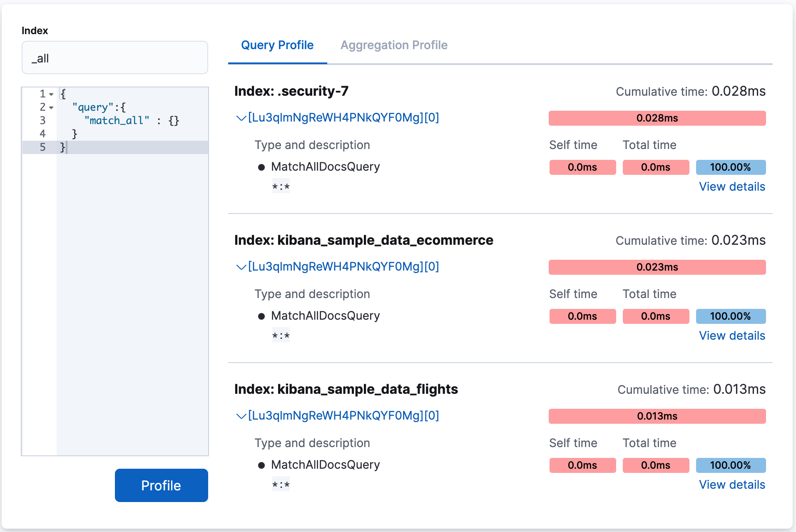Viewport: 796px width, 532px height.
Task: Open View details for the .security-7 index
Action: [731, 186]
